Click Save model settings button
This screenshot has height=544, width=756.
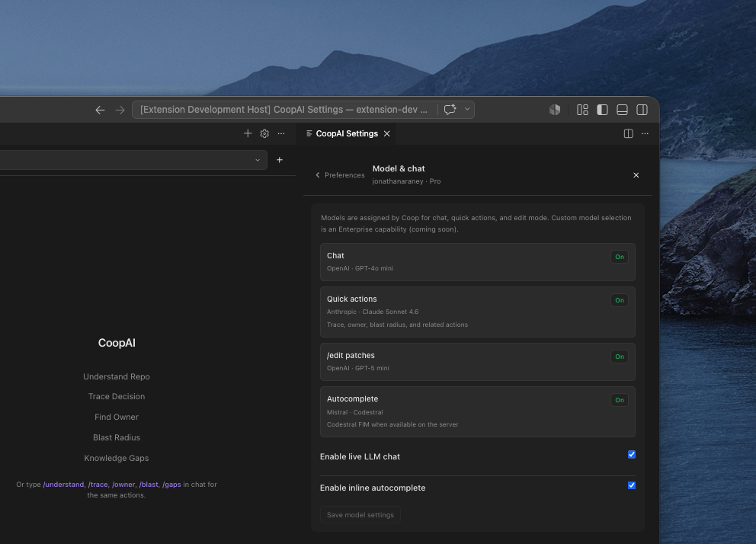360,514
